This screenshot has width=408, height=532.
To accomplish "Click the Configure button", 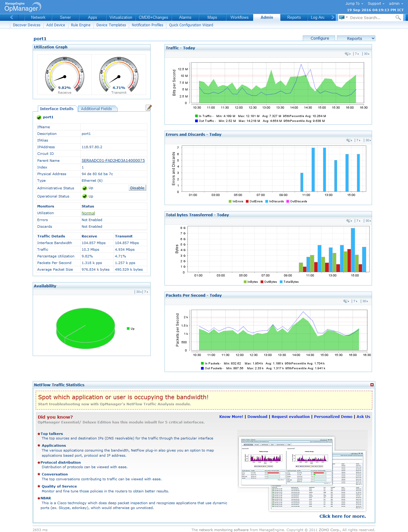I will (x=319, y=38).
